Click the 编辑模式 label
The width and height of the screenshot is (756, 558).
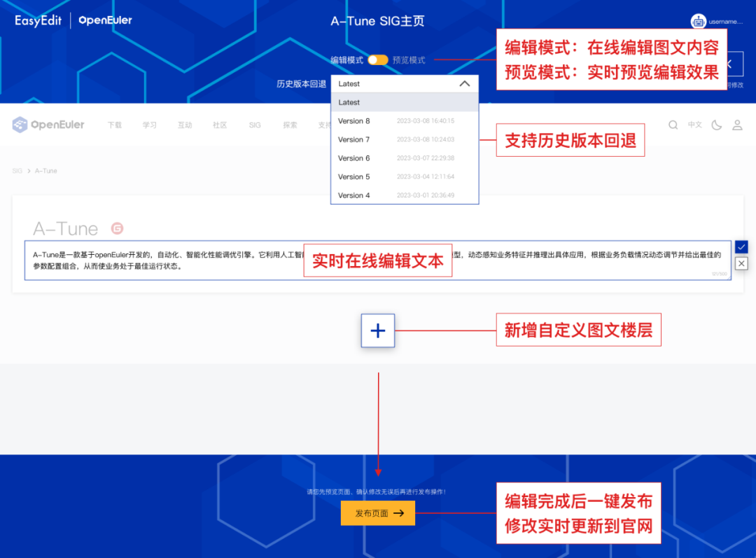(346, 60)
